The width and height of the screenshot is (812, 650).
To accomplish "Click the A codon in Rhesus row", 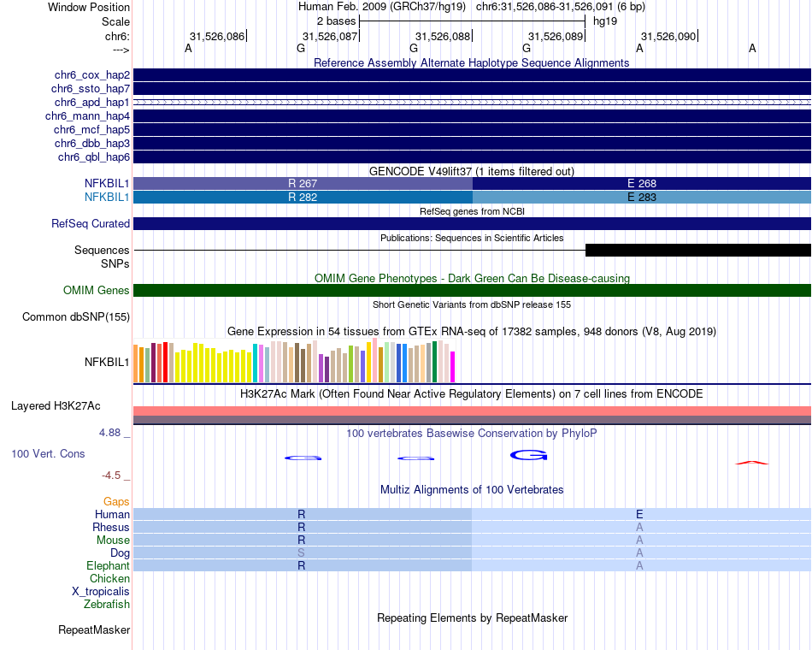I will click(x=639, y=527).
